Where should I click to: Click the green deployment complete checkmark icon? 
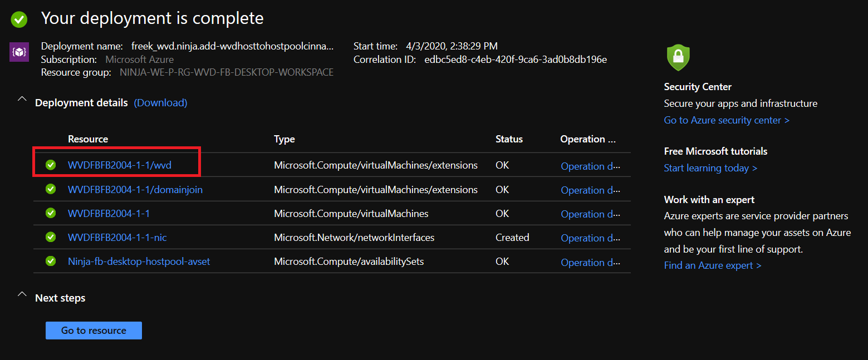pos(19,19)
